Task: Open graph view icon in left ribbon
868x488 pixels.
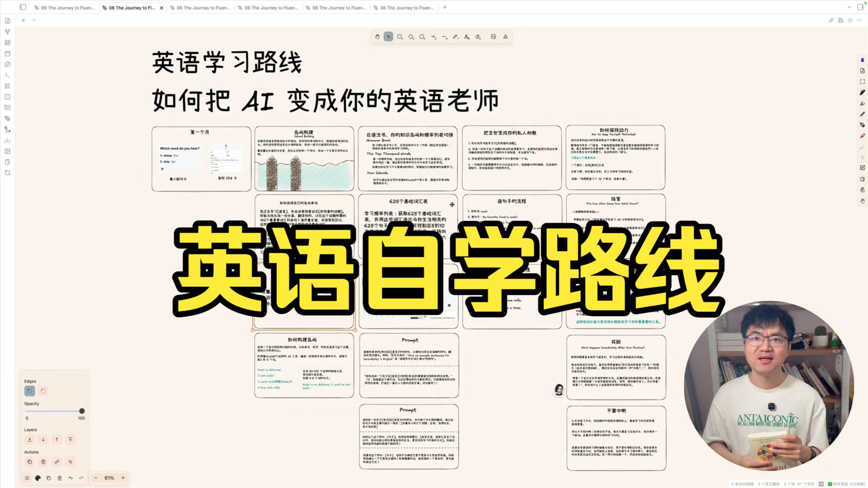Action: coord(7,32)
